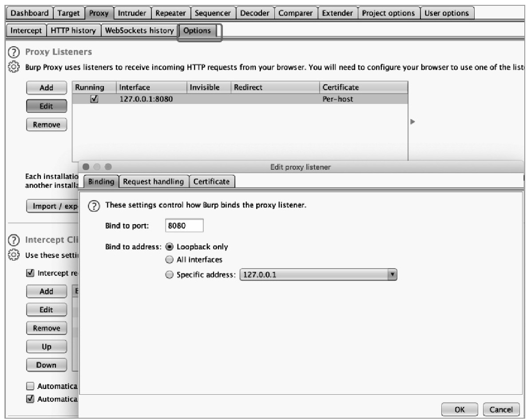
Task: Switch to Target tab
Action: (x=68, y=13)
